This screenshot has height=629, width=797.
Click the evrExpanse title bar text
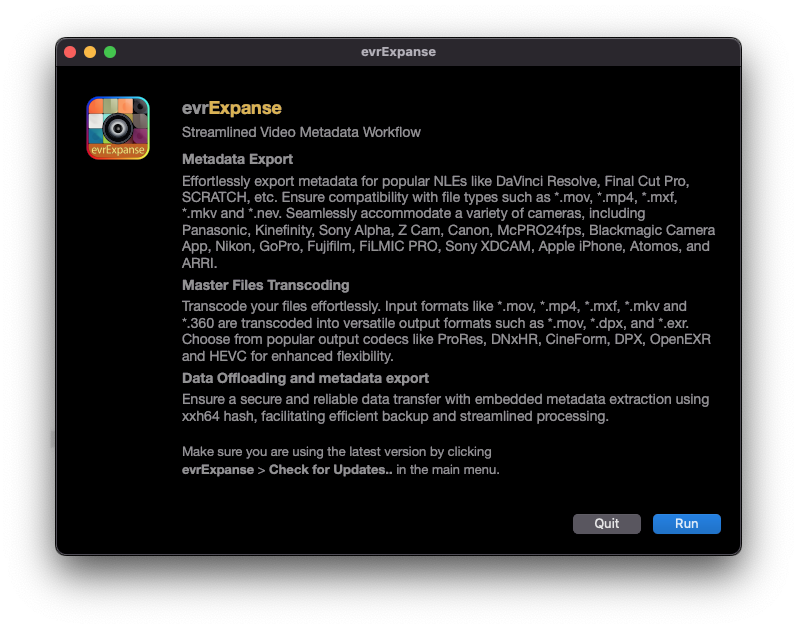click(398, 52)
